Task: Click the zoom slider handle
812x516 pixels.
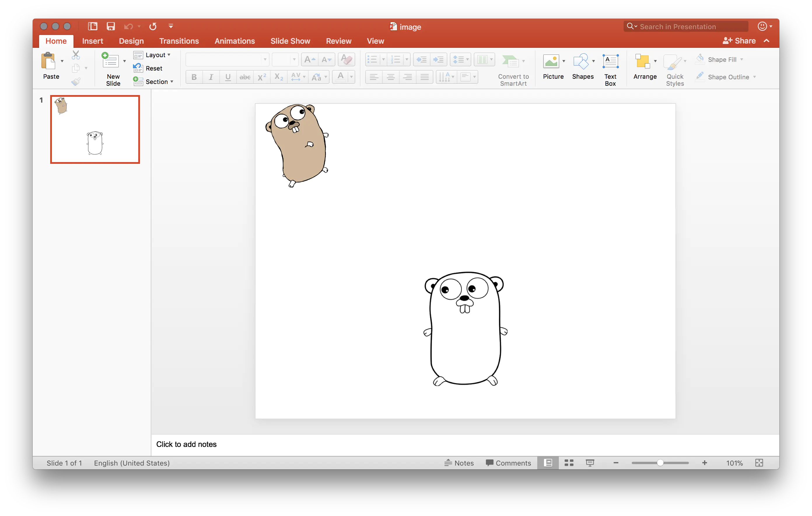Action: (x=660, y=463)
